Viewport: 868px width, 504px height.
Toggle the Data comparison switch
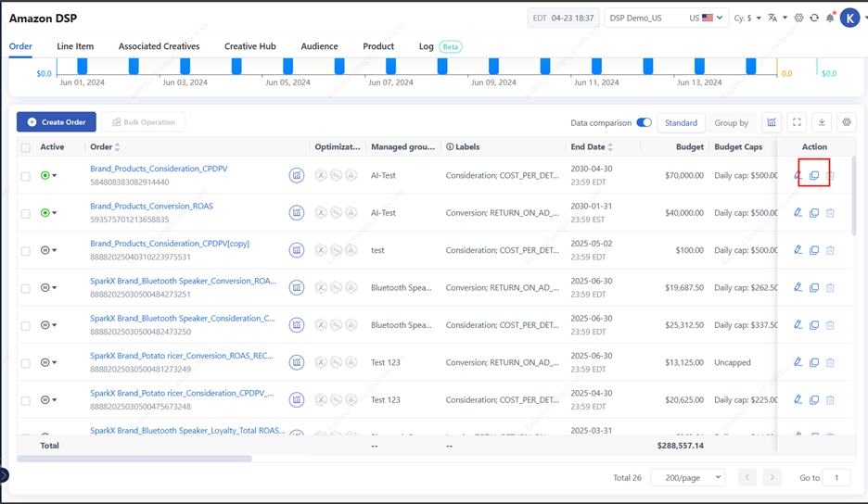coord(644,122)
